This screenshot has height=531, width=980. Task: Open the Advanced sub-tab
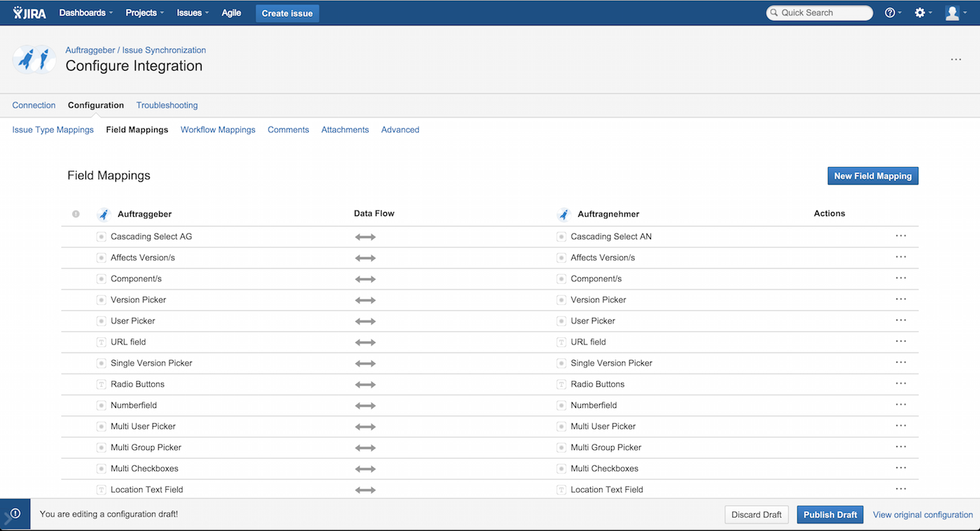400,129
